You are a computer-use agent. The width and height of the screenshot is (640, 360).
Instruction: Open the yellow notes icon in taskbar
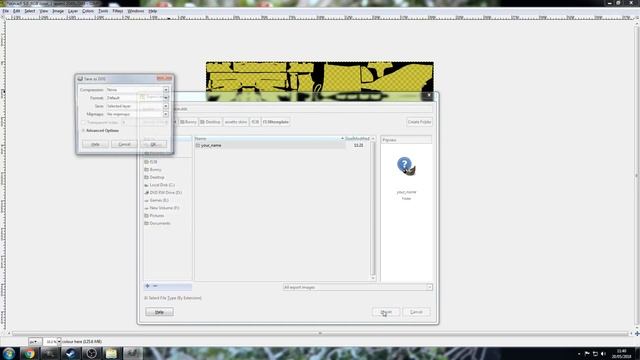point(112,353)
